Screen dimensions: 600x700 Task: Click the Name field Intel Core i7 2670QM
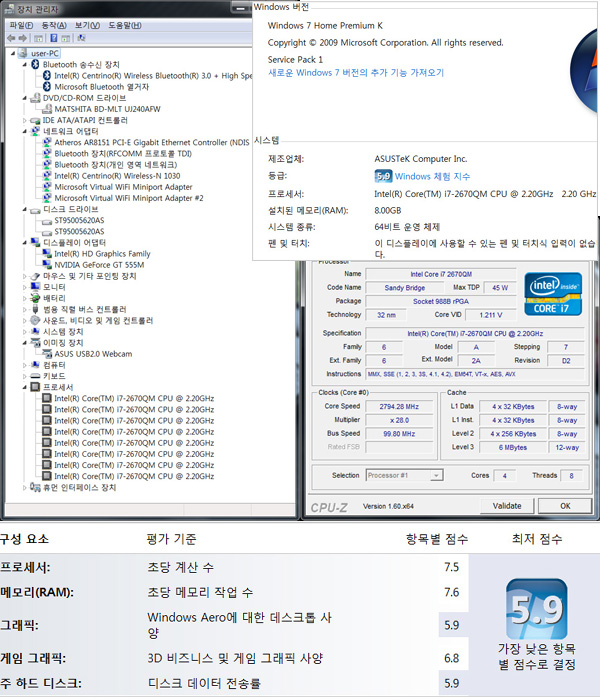tap(441, 274)
